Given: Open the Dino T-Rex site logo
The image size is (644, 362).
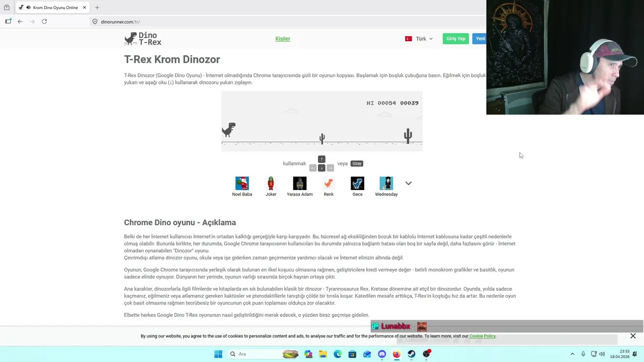Looking at the screenshot, I should pyautogui.click(x=143, y=39).
